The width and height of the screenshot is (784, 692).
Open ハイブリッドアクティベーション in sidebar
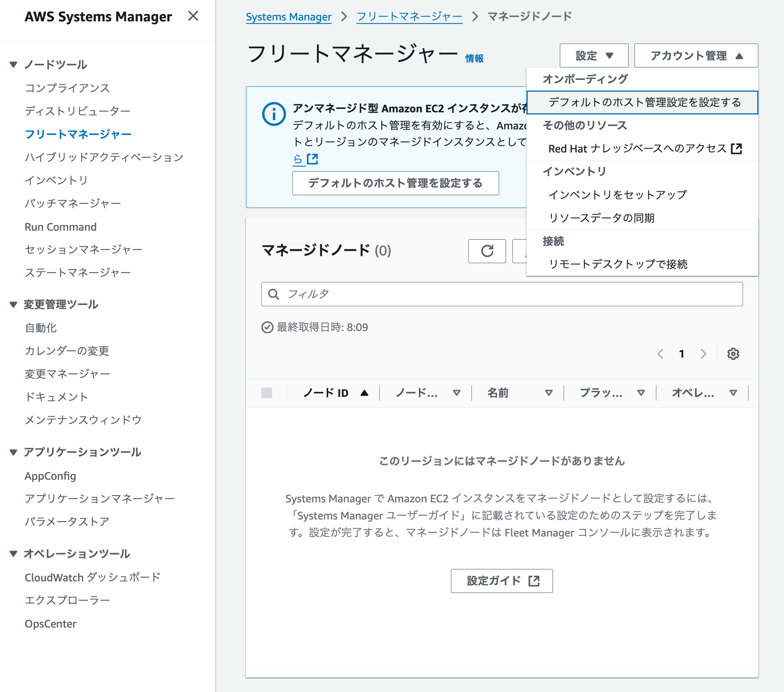tap(104, 157)
